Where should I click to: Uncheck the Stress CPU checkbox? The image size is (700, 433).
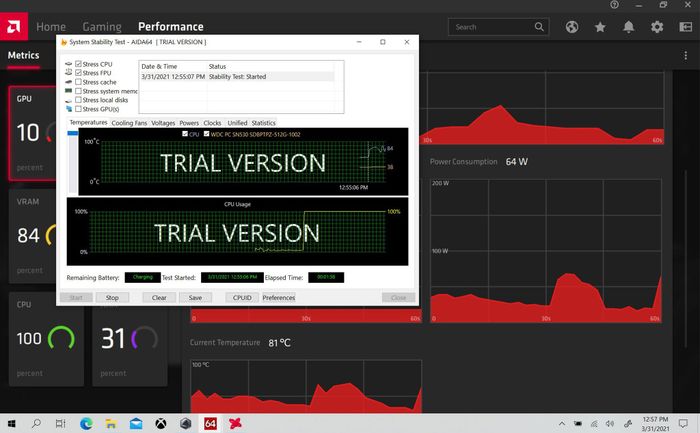[x=78, y=64]
